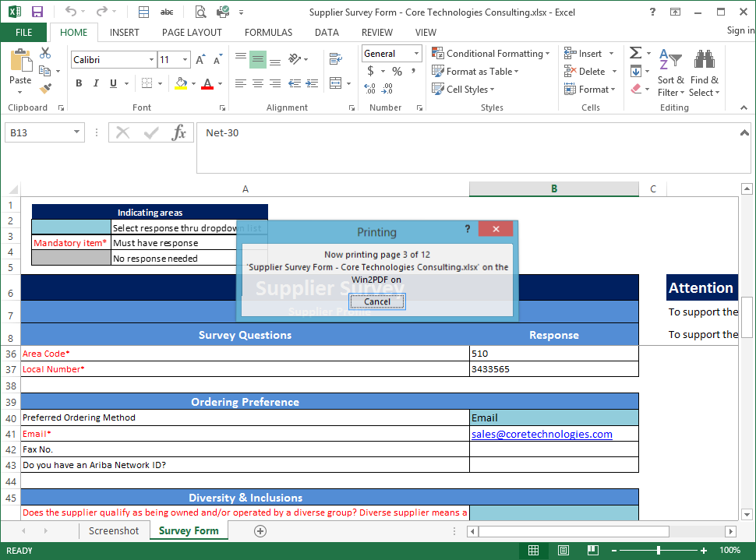
Task: Switch to Page Layout view in status bar
Action: pyautogui.click(x=563, y=551)
